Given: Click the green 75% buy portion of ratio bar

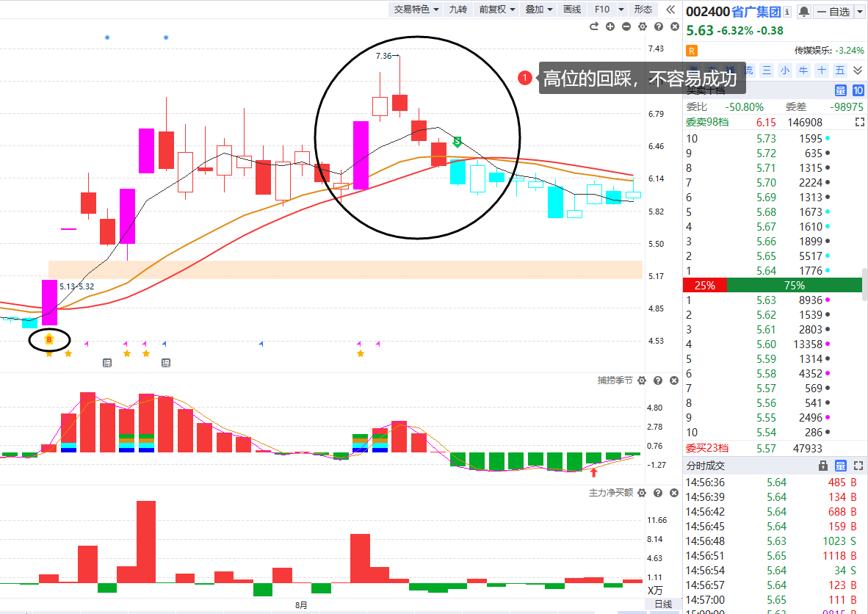Looking at the screenshot, I should [x=795, y=285].
